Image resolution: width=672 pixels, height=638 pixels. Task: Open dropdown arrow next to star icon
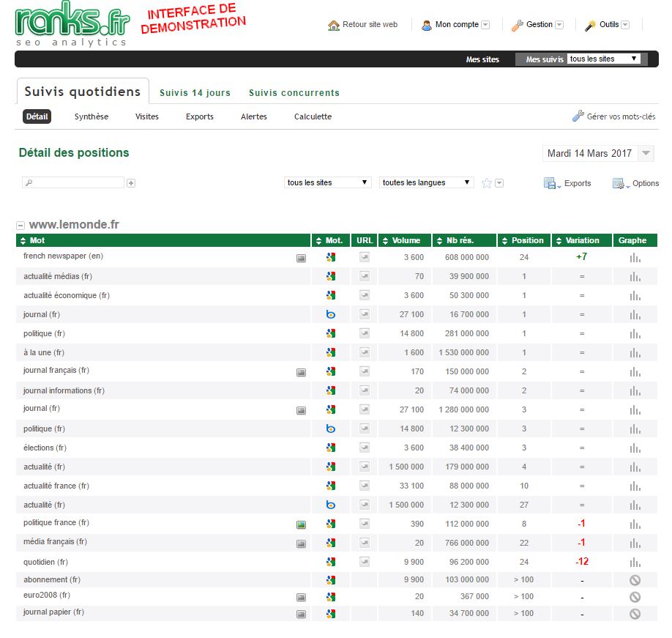pos(499,183)
